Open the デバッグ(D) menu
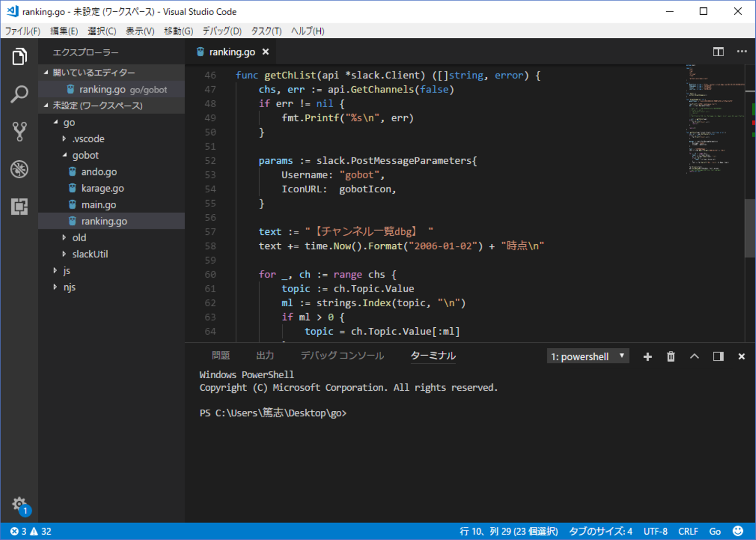 pos(222,31)
